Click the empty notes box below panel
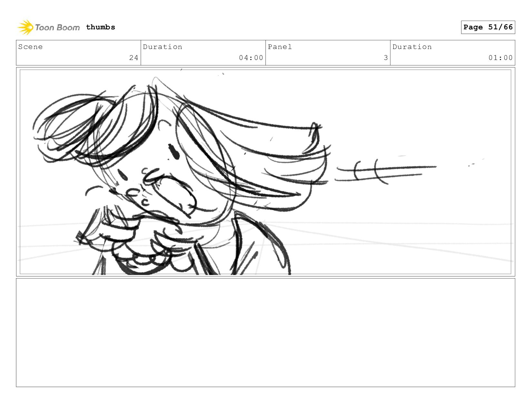The height and width of the screenshot is (411, 532). pos(266,333)
